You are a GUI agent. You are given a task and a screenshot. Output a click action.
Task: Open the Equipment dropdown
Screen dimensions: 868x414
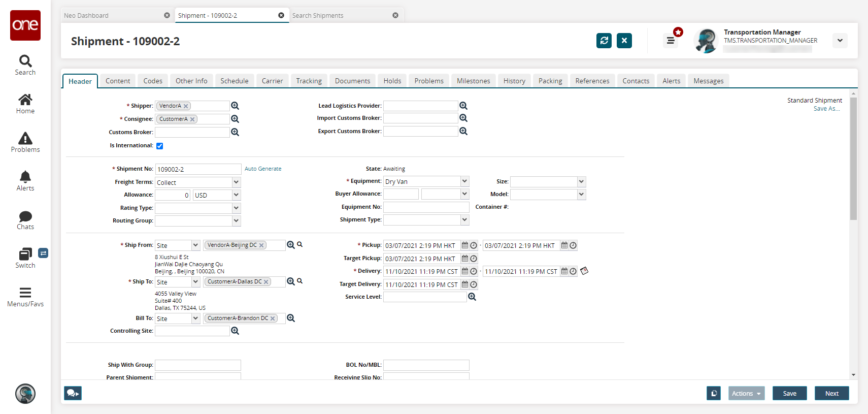pos(464,181)
